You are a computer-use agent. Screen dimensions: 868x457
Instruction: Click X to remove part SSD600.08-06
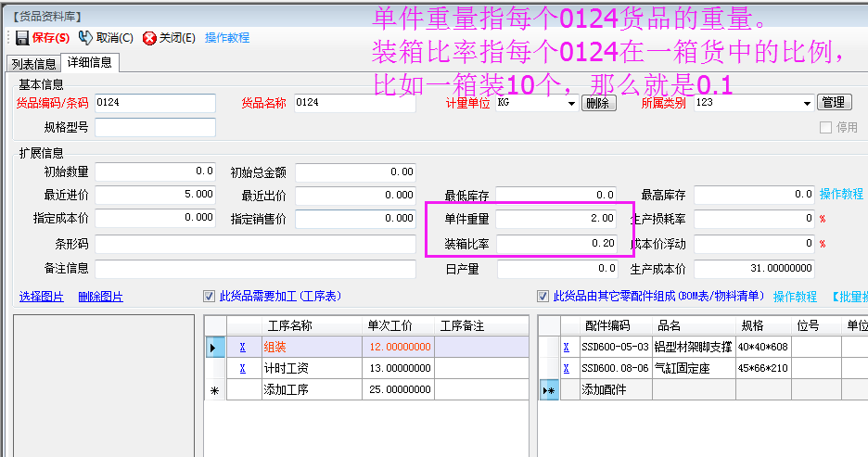566,368
